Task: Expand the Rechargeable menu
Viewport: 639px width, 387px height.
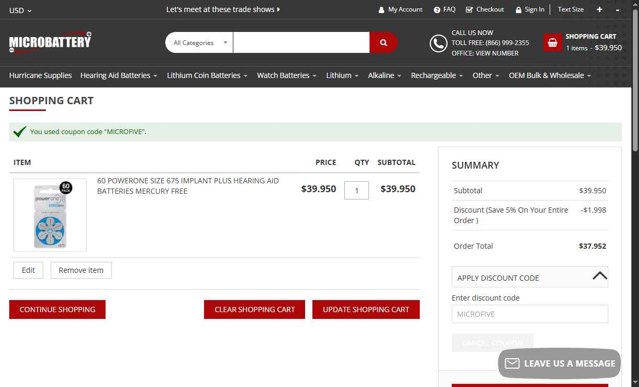Action: coord(436,75)
